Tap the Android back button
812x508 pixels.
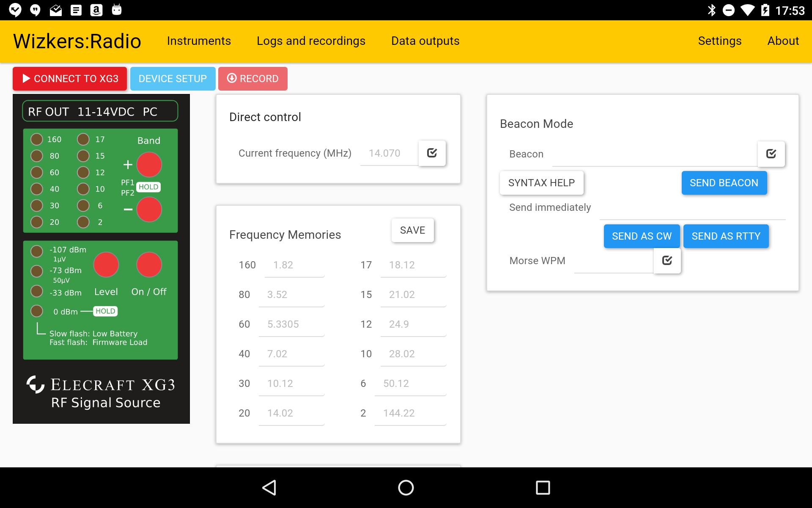pos(269,488)
